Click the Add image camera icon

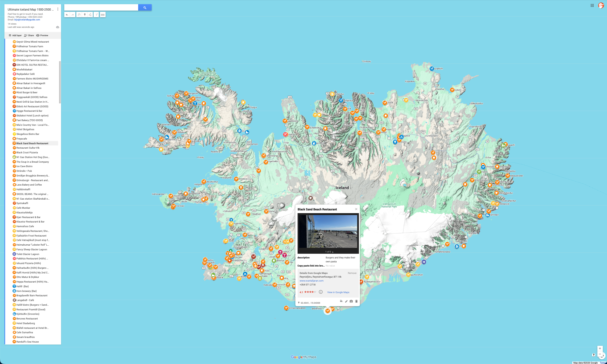click(x=351, y=301)
